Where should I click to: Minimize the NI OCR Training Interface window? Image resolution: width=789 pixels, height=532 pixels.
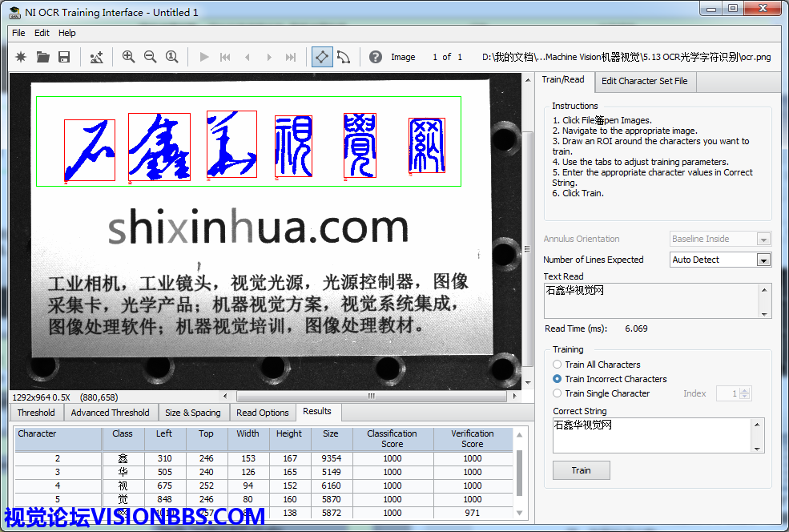click(x=711, y=9)
